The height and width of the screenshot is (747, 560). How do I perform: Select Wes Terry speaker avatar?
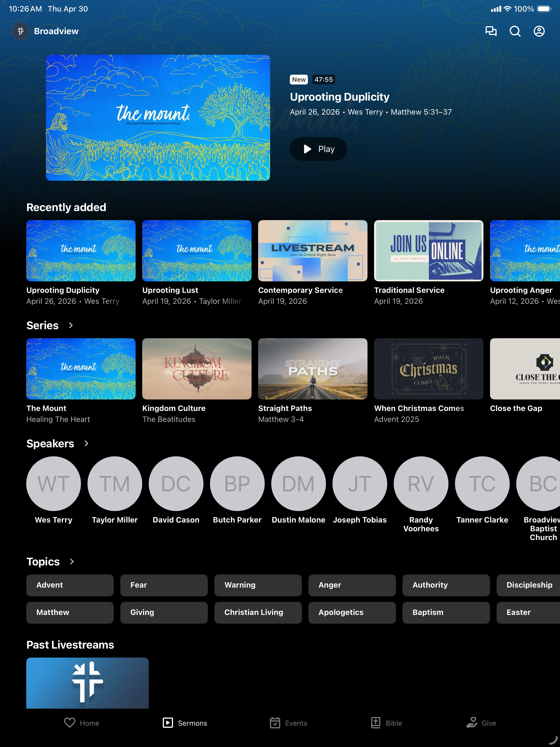53,483
